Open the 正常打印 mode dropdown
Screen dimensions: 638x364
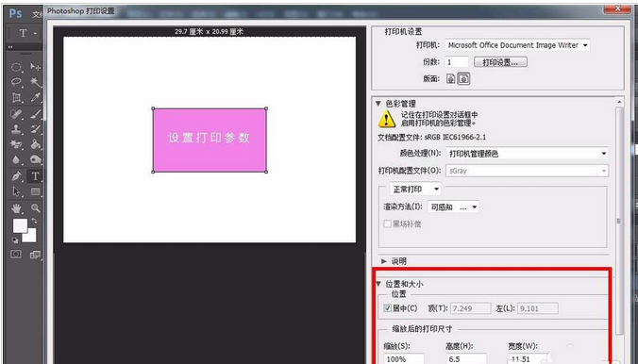click(x=415, y=190)
